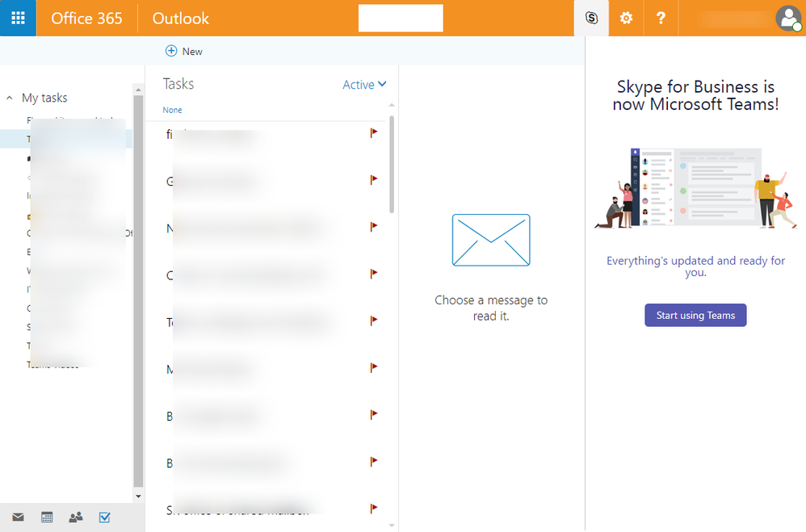Open the help question mark menu
Viewport: 806px width, 532px height.
(x=661, y=18)
